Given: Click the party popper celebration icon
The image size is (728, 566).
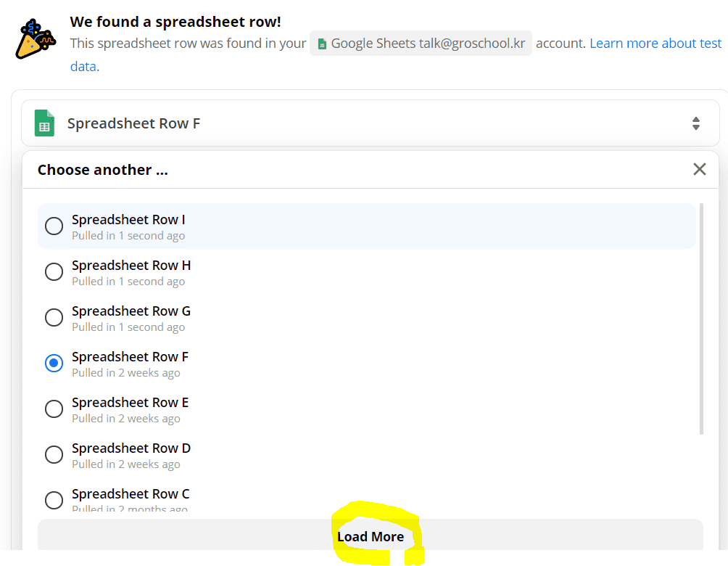Looking at the screenshot, I should (x=36, y=39).
